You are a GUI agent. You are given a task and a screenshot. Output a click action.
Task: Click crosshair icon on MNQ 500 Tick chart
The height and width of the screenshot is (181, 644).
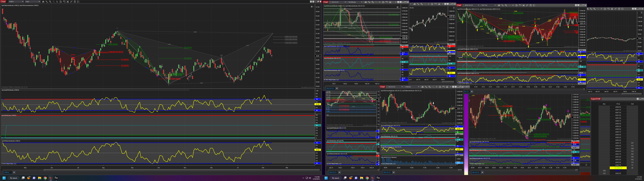513,5
